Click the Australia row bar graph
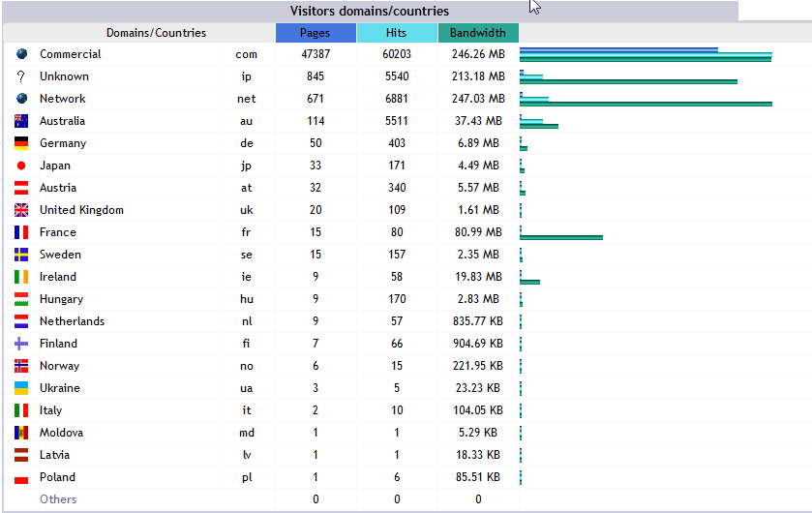Image resolution: width=812 pixels, height=513 pixels. (539, 121)
